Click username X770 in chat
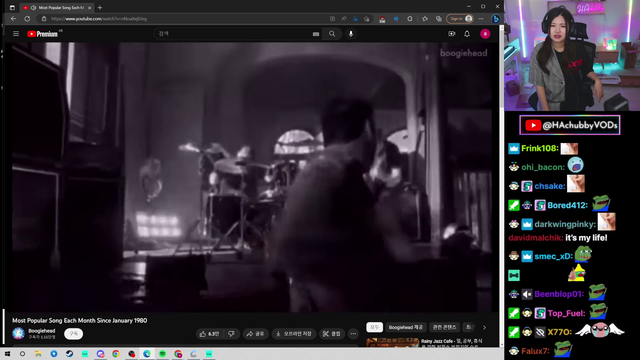The width and height of the screenshot is (640, 360). [559, 332]
